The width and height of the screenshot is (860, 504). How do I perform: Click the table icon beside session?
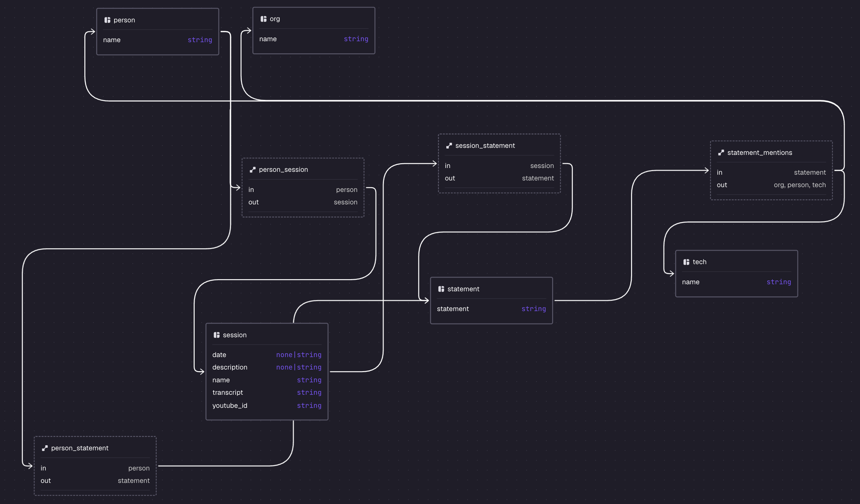(x=216, y=335)
